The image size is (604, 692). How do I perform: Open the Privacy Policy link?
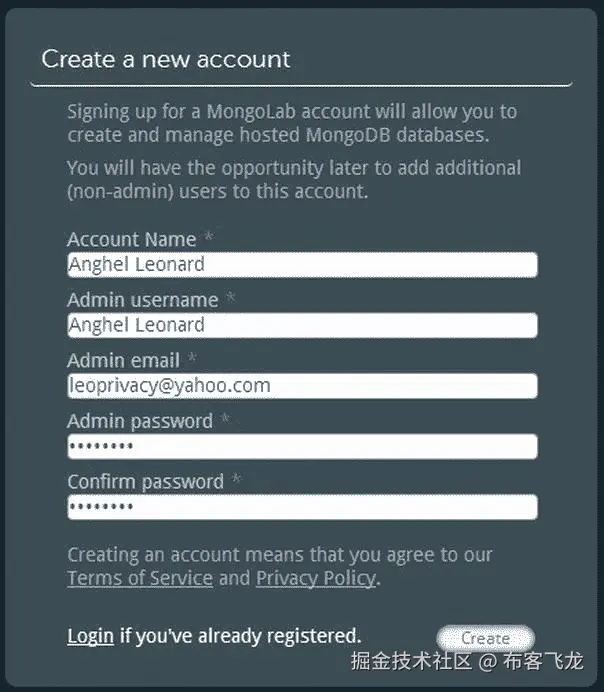click(315, 578)
